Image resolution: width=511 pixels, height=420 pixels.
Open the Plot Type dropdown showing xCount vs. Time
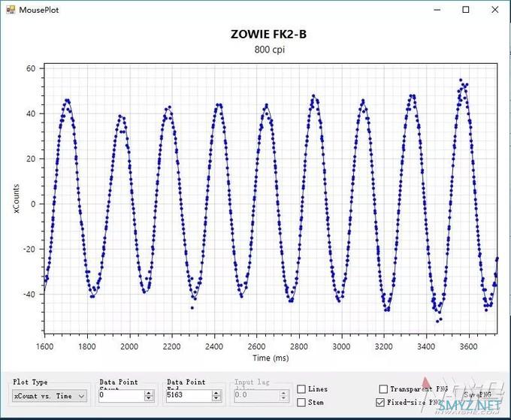pos(50,396)
